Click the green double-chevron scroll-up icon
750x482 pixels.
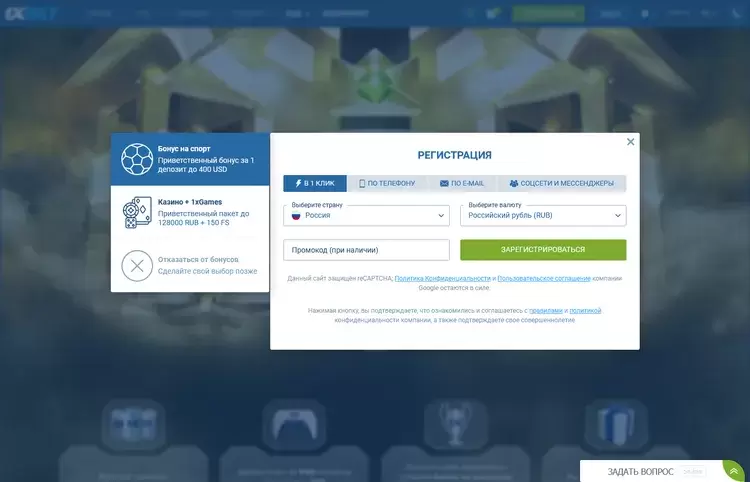[x=735, y=471]
